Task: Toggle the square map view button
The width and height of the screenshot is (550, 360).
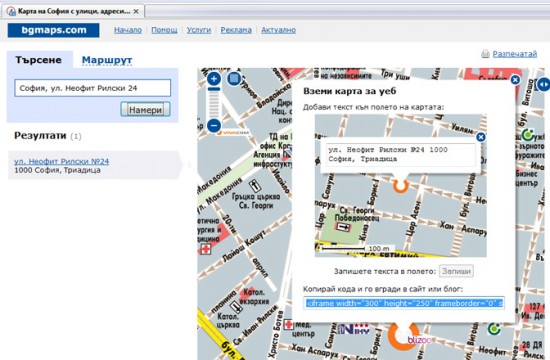Action: pos(234,79)
